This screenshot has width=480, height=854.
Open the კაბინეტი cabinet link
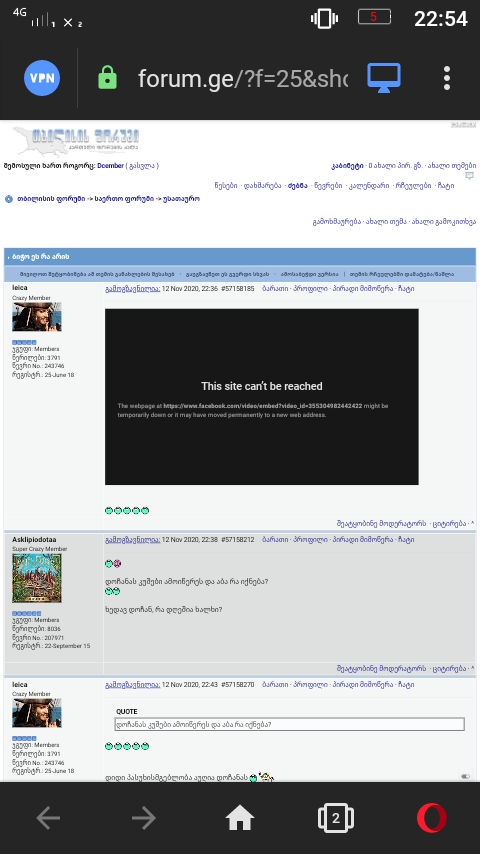(x=347, y=166)
